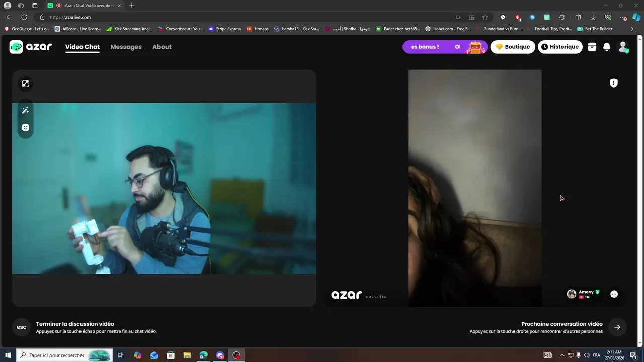This screenshot has height=362, width=644.
Task: Click the stranger's video feed
Action: point(474,188)
